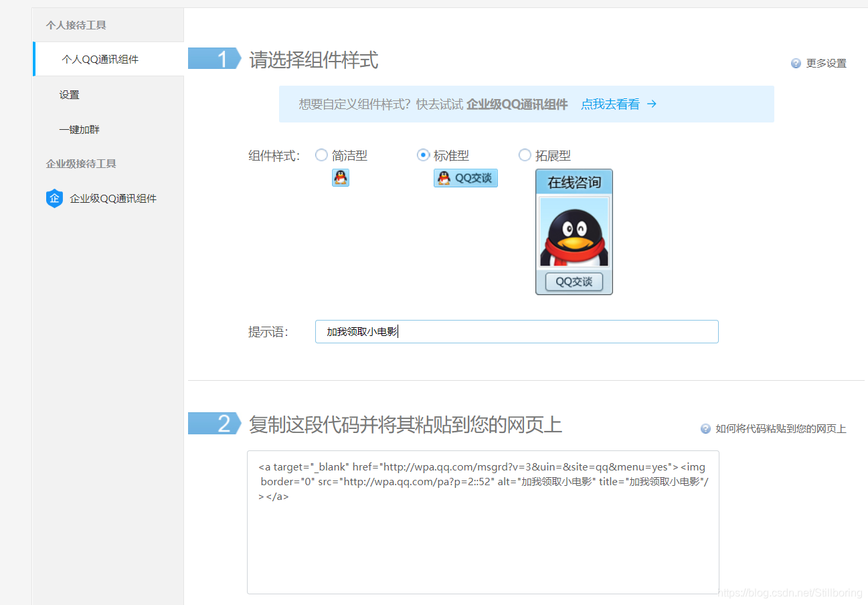Screen dimensions: 868x605
Task: Click help icon beside 如何将代码粘贴到您的网页上
Action: tap(705, 429)
